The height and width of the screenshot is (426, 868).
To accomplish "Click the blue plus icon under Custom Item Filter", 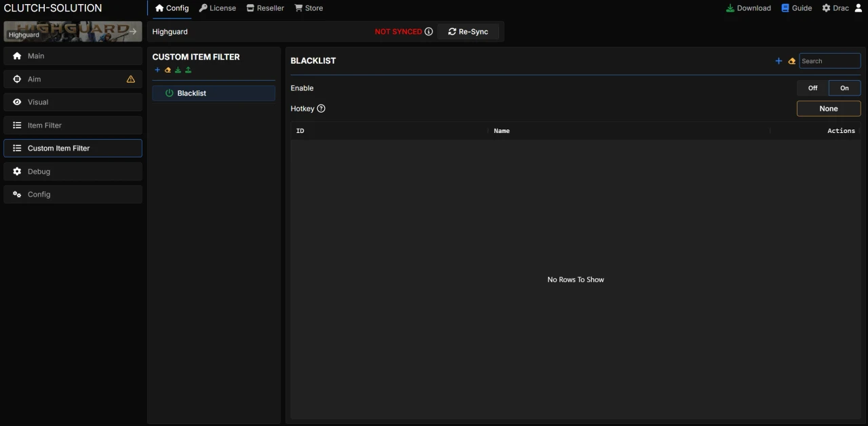I will coord(157,70).
